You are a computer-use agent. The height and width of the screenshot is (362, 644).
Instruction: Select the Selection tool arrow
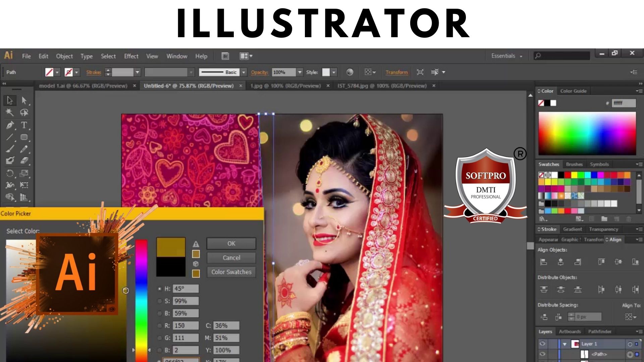coord(10,100)
